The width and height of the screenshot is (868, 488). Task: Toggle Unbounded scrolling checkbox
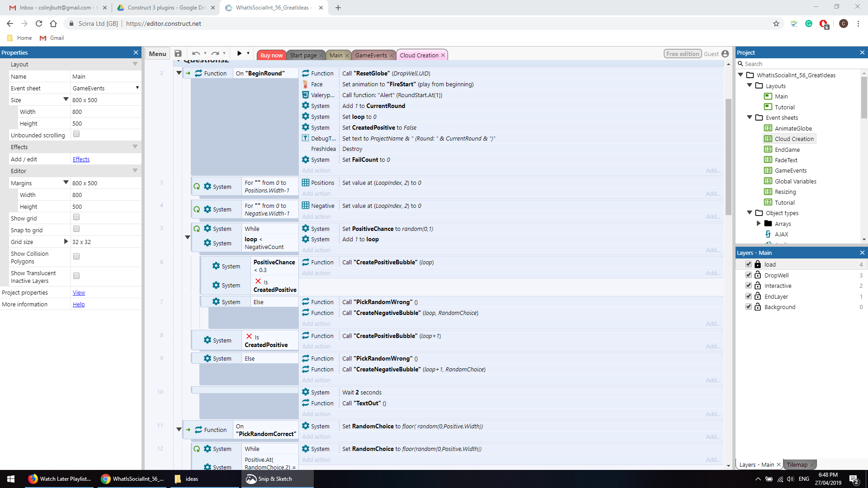(x=76, y=134)
